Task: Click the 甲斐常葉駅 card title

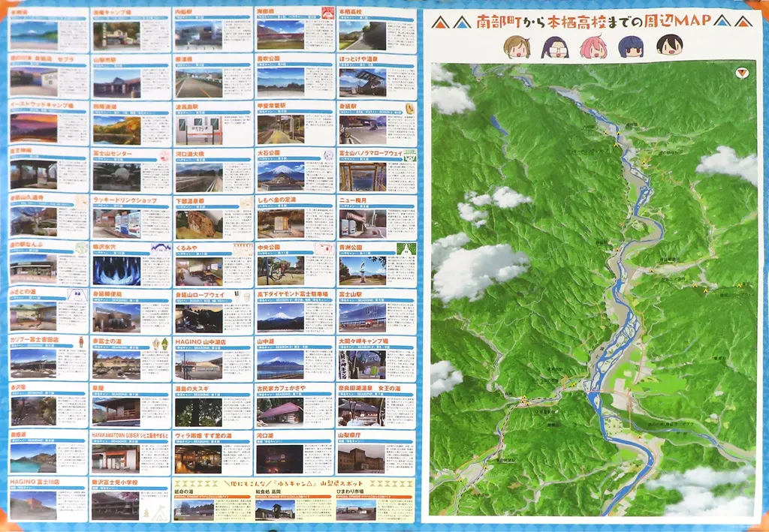Action: click(271, 105)
